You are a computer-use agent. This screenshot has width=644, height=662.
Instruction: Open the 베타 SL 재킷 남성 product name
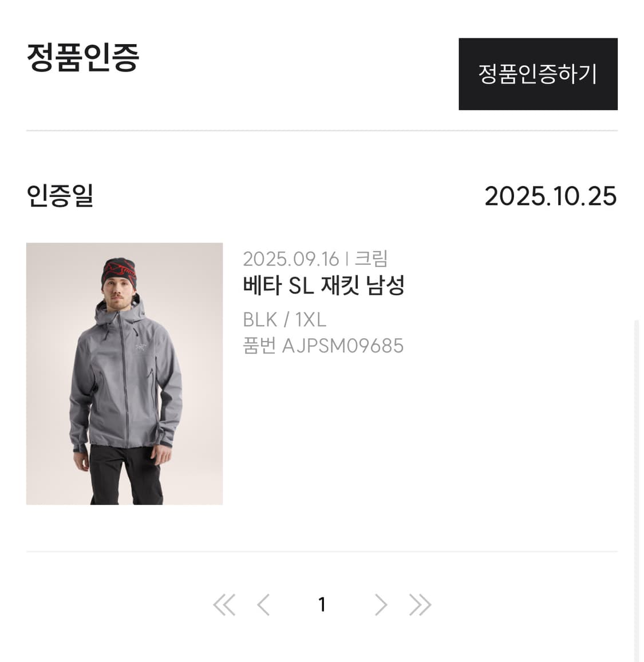click(323, 286)
